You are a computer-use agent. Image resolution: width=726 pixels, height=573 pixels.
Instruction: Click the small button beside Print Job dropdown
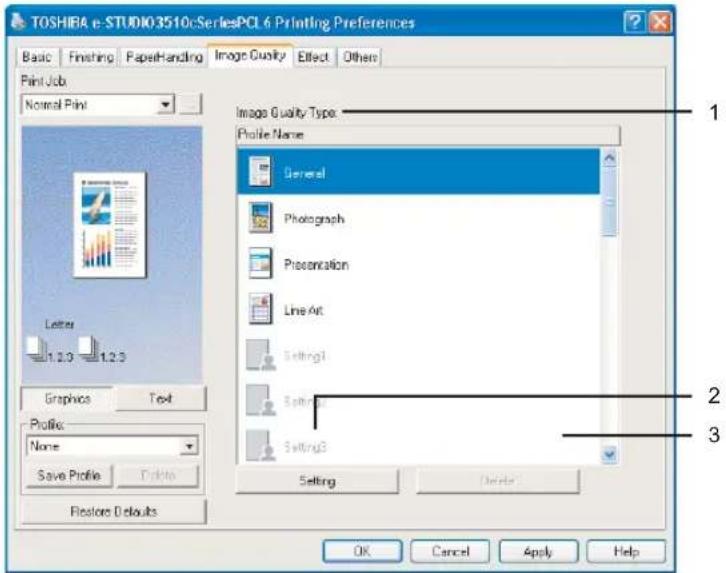(190, 105)
